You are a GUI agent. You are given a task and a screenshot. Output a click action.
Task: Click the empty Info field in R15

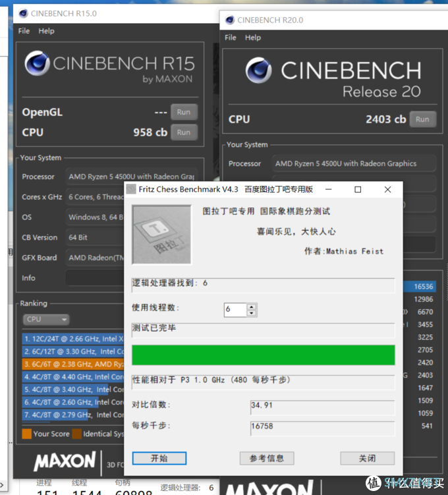[95, 277]
